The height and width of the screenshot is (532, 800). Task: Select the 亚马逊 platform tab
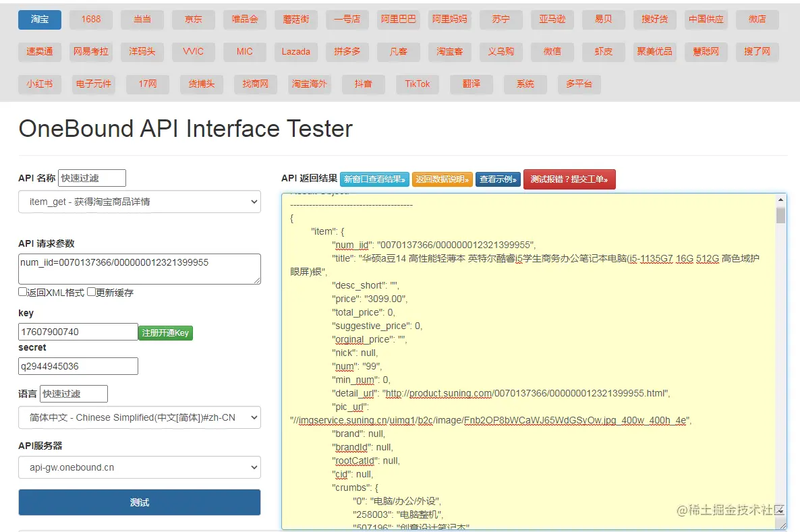552,20
